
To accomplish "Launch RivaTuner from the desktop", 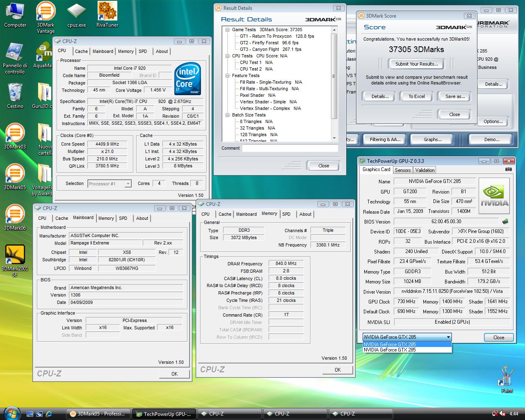I will coord(107,12).
